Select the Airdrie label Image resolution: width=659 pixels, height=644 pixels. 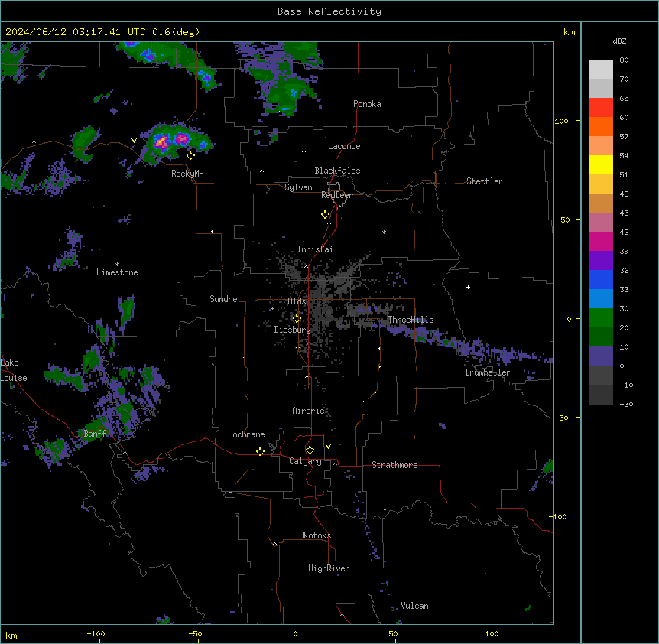[x=309, y=411]
